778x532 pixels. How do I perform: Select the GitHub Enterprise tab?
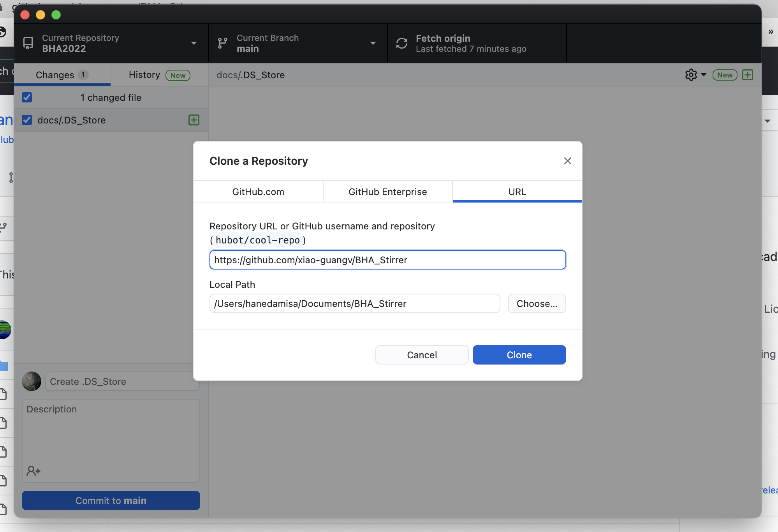[388, 192]
